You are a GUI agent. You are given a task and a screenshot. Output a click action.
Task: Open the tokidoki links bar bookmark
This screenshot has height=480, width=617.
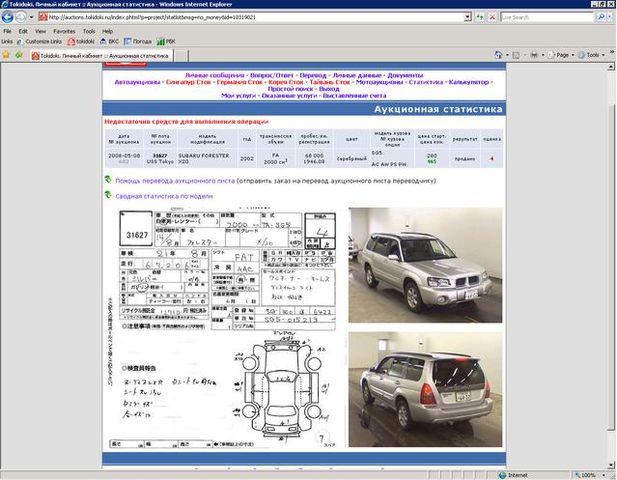81,41
